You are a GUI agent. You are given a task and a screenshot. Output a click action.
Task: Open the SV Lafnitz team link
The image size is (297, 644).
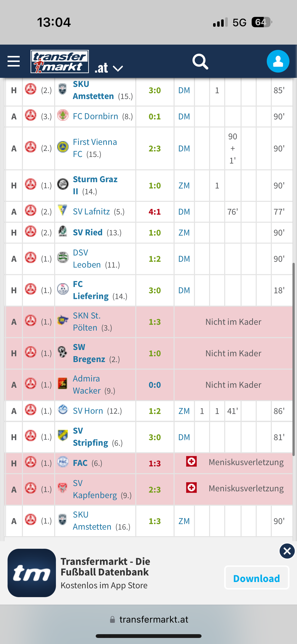point(91,212)
